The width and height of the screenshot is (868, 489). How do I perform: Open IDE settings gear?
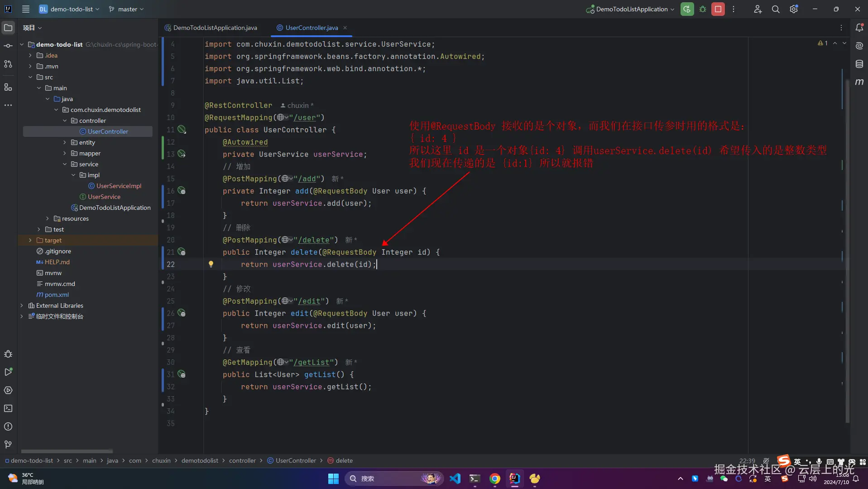794,9
